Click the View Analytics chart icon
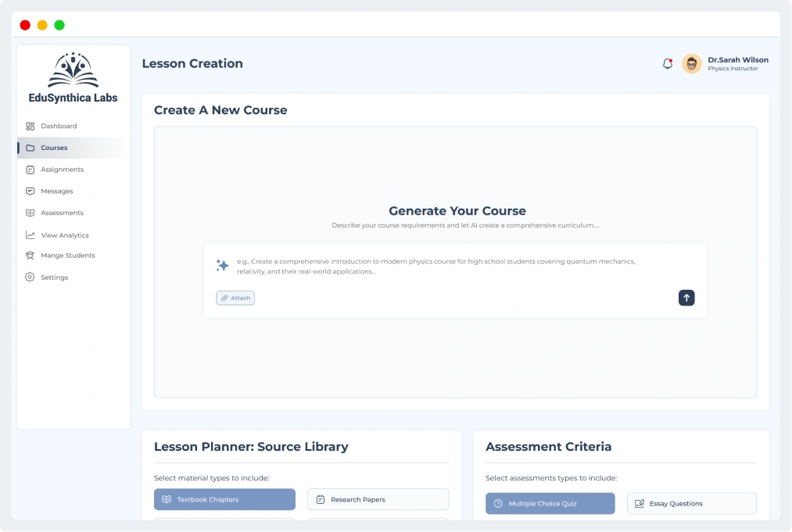The height and width of the screenshot is (532, 792). [x=30, y=235]
